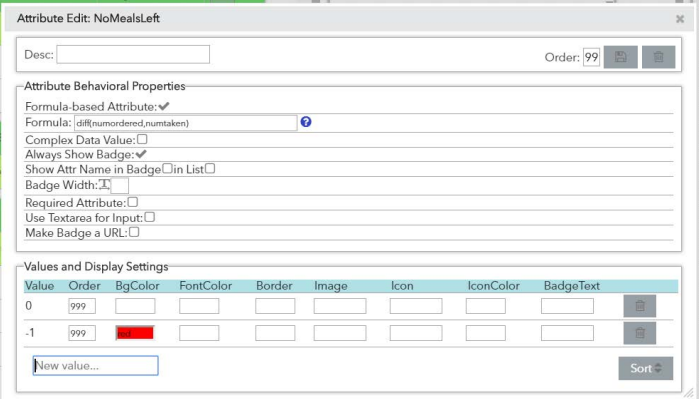Click the value cell '0'
Screen dimensions: 699x399
(29, 306)
